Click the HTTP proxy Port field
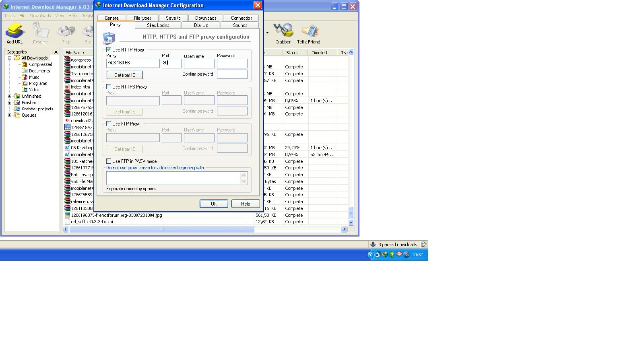This screenshot has height=362, width=644. 171,63
